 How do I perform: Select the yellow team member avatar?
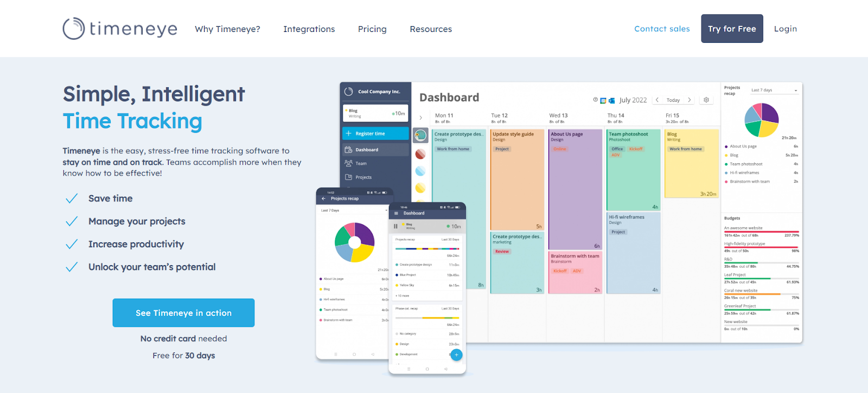[420, 188]
